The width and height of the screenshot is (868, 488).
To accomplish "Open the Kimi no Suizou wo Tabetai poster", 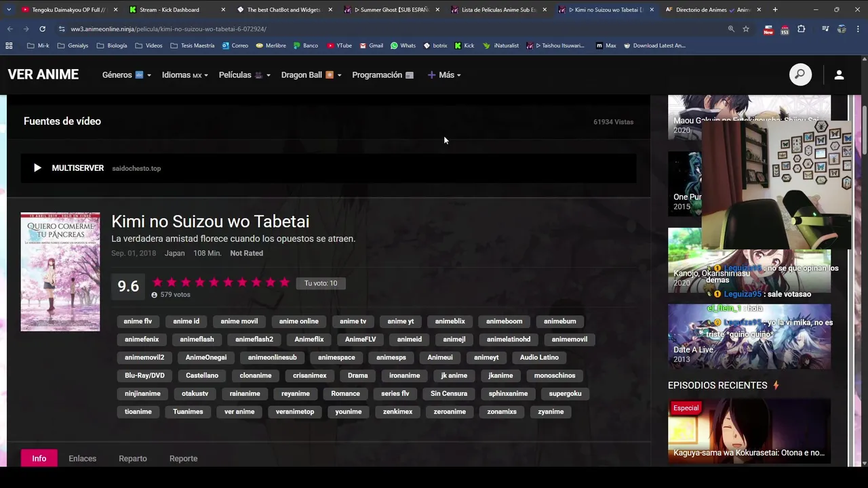I will click(x=60, y=272).
